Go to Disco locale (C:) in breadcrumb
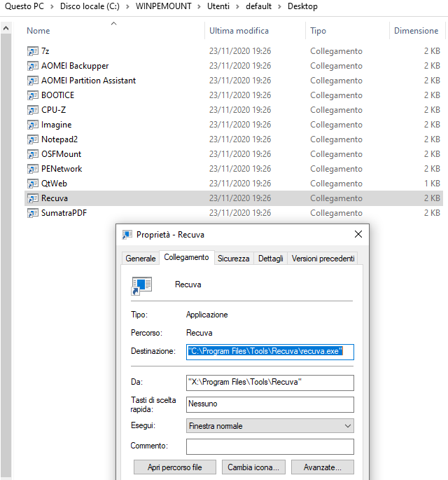The image size is (448, 480). click(x=90, y=6)
